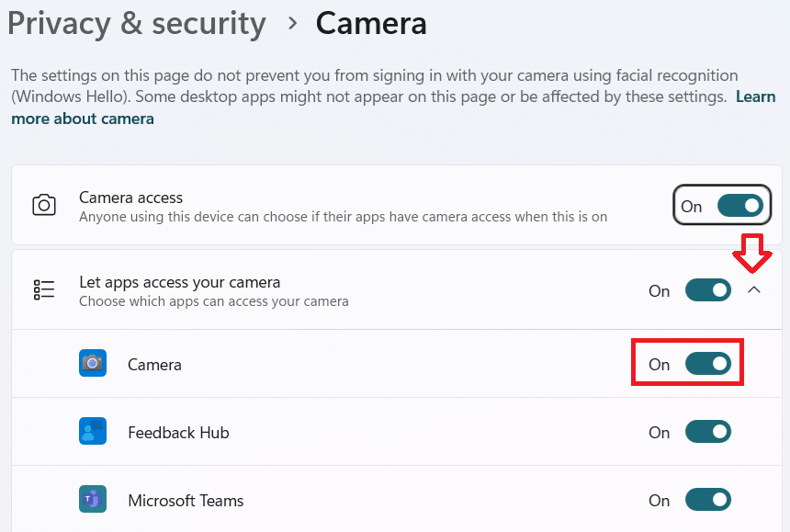
Task: Switch off the Camera app toggle
Action: [707, 364]
